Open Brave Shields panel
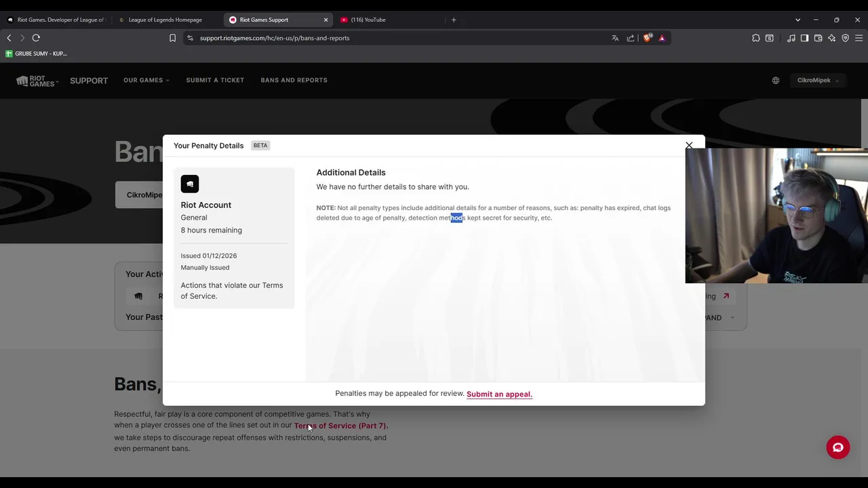The height and width of the screenshot is (488, 868). coord(647,38)
